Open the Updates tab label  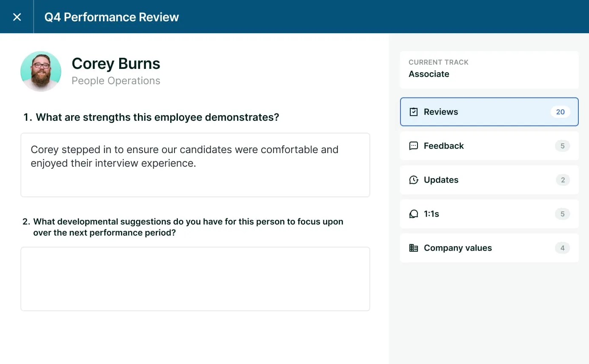pyautogui.click(x=441, y=180)
